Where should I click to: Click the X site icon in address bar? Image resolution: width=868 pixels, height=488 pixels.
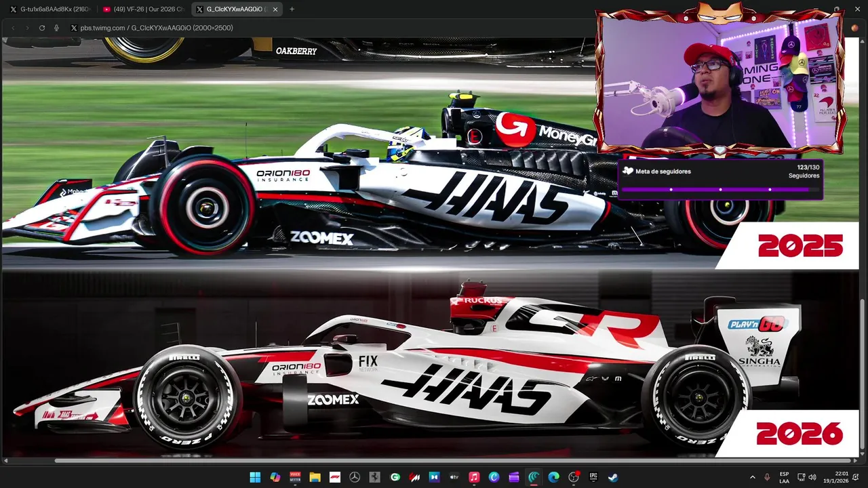pyautogui.click(x=74, y=28)
